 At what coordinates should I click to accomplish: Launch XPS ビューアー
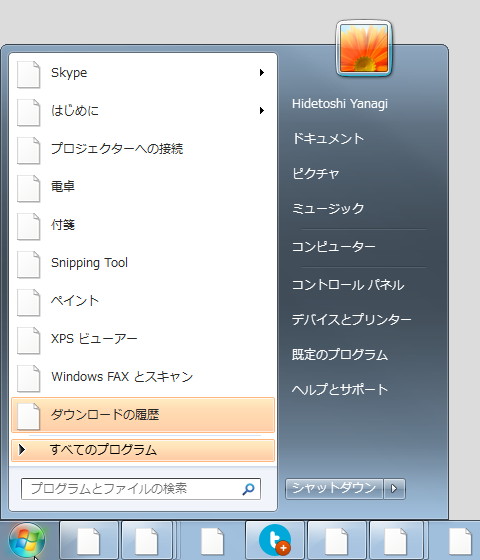coord(143,339)
